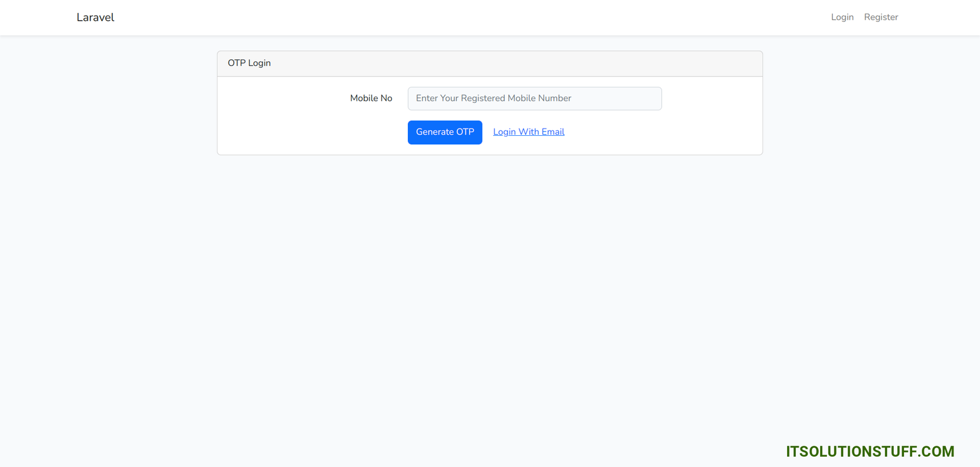Image resolution: width=980 pixels, height=467 pixels.
Task: Click the OTP Login card header
Action: [x=489, y=63]
